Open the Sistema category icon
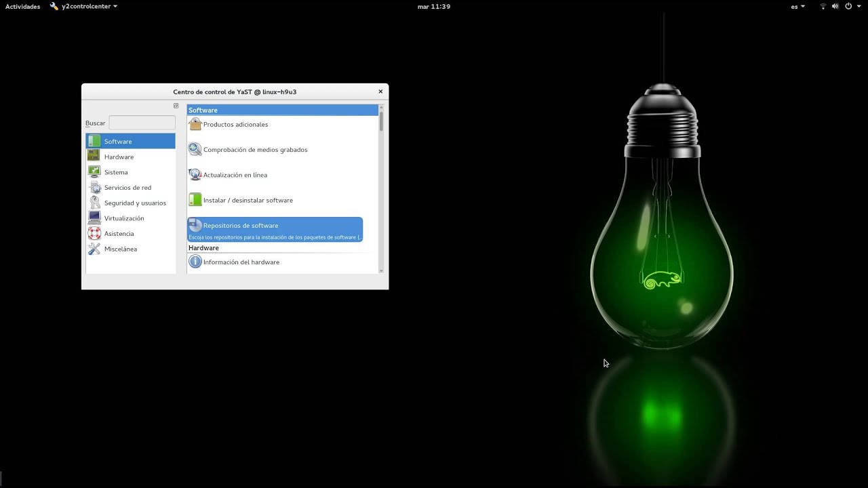Image resolution: width=868 pixels, height=488 pixels. coord(94,172)
